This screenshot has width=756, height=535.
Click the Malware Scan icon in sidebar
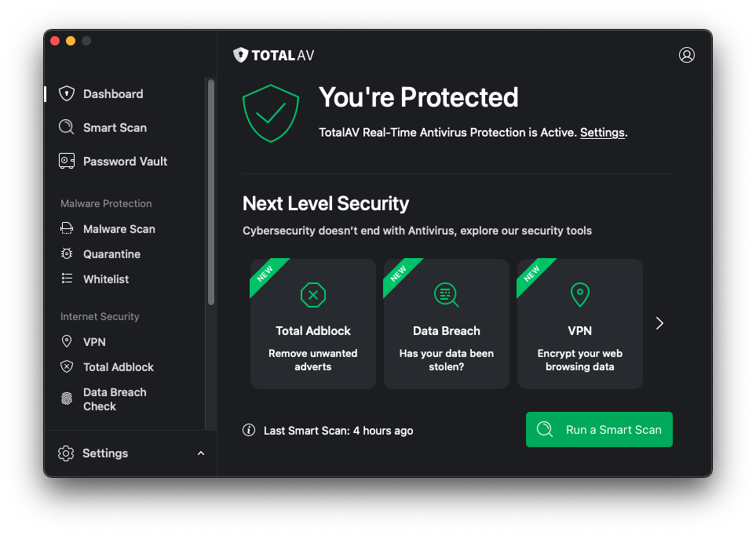click(67, 229)
